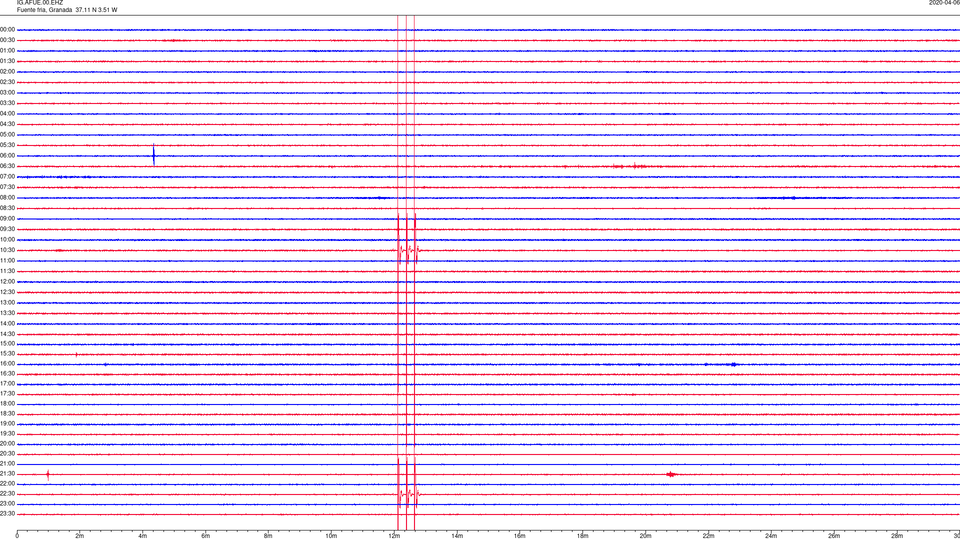Click the calibration pulses on the 22:30 trace
This screenshot has width=960, height=540.
coord(408,494)
